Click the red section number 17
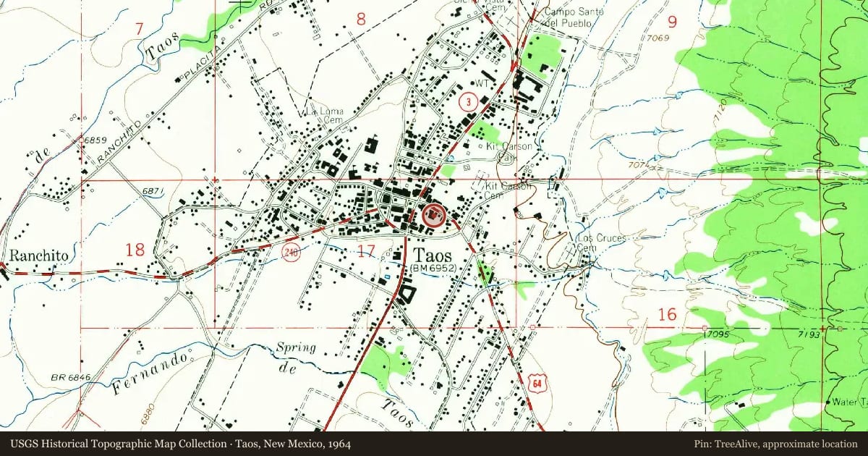The height and width of the screenshot is (456, 868). tap(367, 252)
